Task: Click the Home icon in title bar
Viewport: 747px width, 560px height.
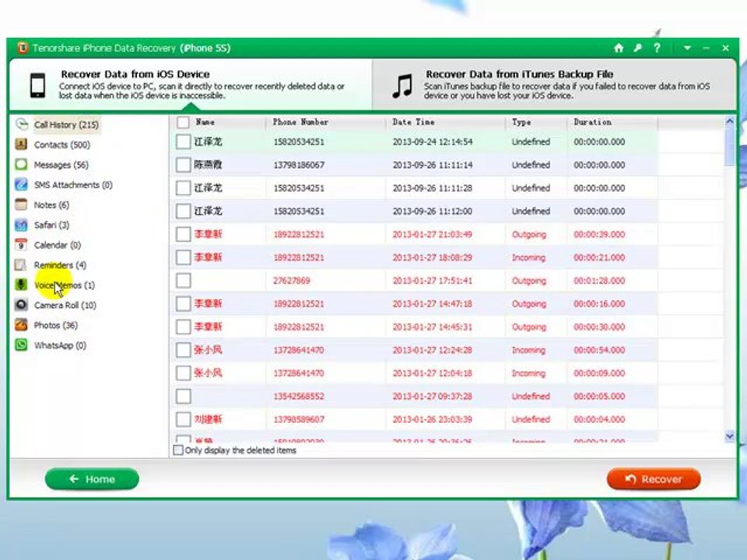Action: [x=619, y=47]
